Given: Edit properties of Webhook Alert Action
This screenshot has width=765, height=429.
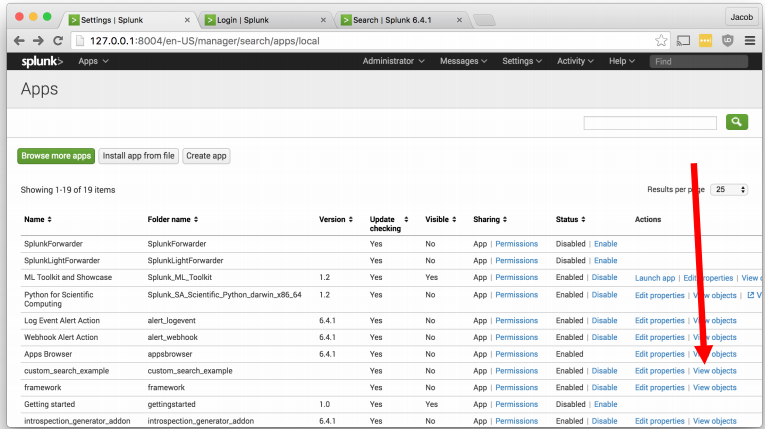Looking at the screenshot, I should (660, 337).
